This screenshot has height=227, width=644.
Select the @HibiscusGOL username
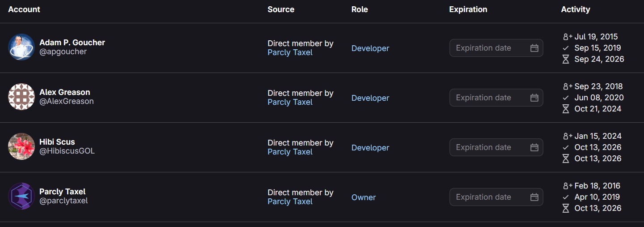67,151
